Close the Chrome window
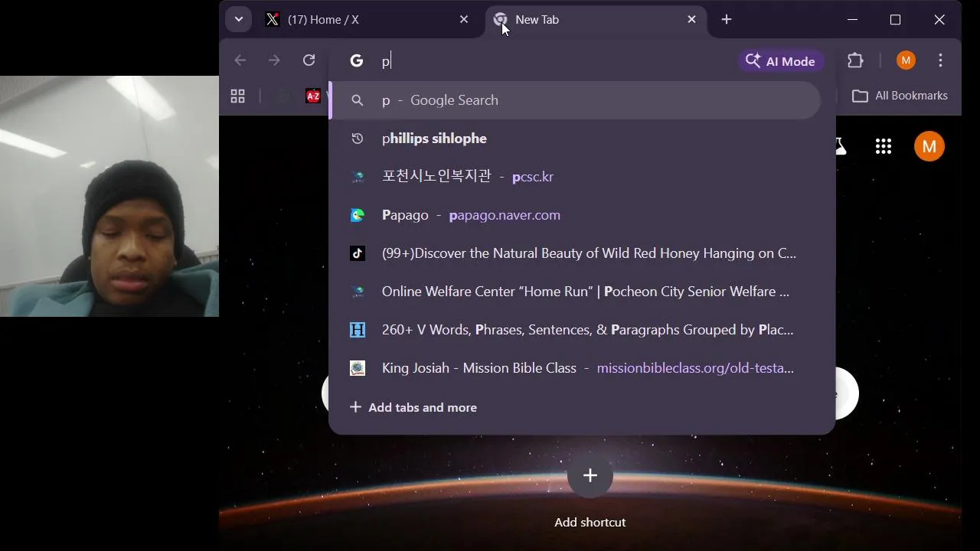 coord(939,20)
